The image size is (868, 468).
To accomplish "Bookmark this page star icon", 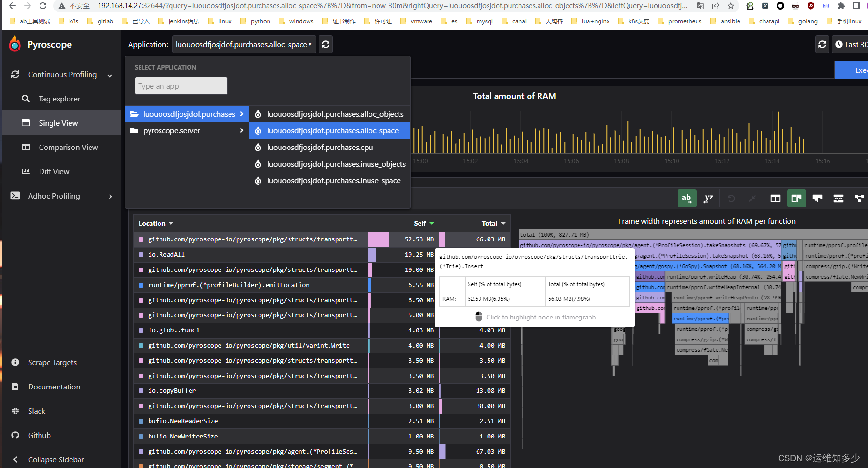I will [731, 6].
